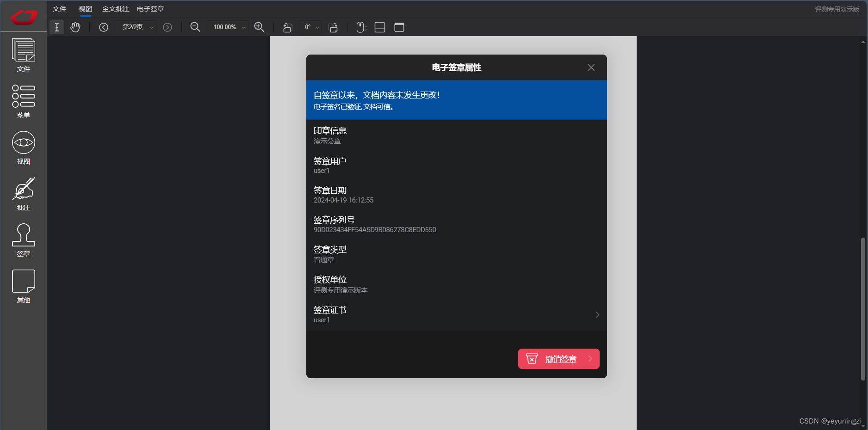Select the text cursor tool
The width and height of the screenshot is (868, 430).
coord(57,27)
